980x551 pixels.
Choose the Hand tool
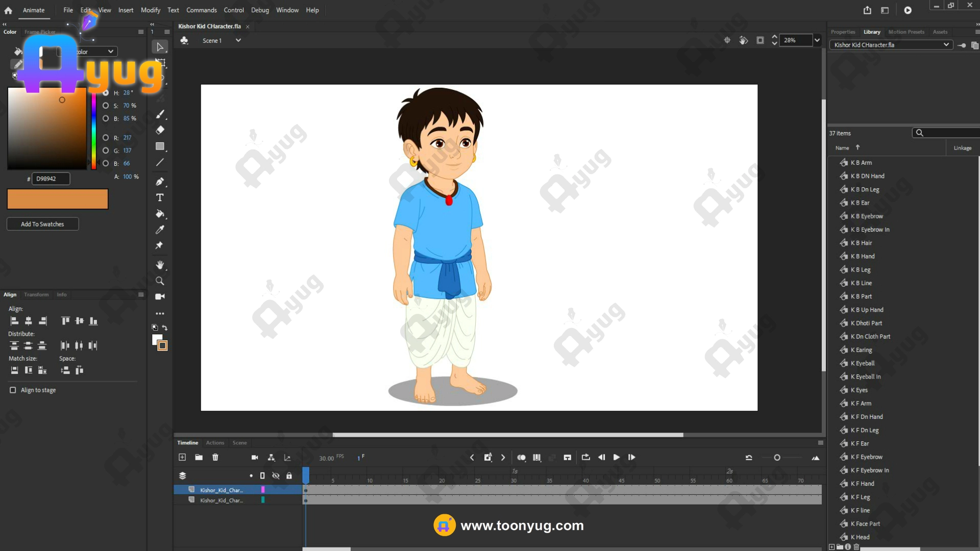pyautogui.click(x=160, y=265)
